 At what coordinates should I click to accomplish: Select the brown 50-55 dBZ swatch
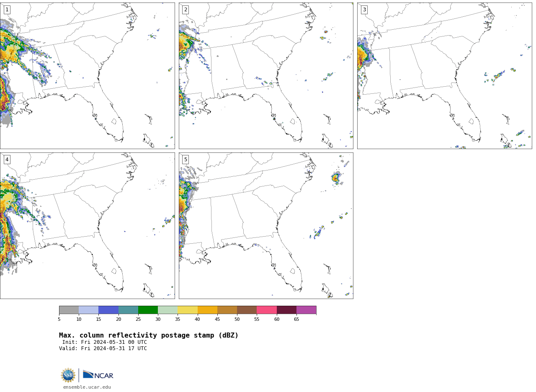[247, 310]
